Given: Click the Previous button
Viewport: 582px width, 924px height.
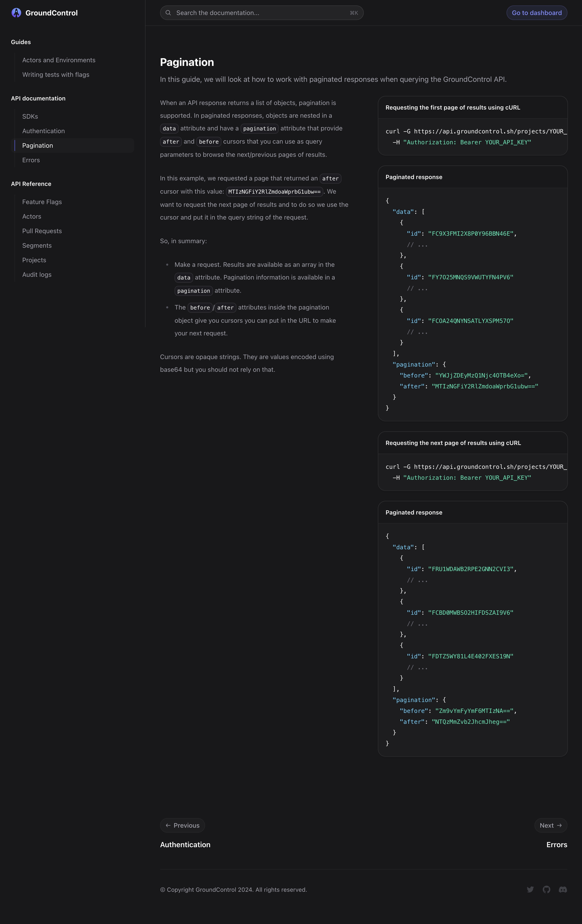Looking at the screenshot, I should tap(182, 825).
